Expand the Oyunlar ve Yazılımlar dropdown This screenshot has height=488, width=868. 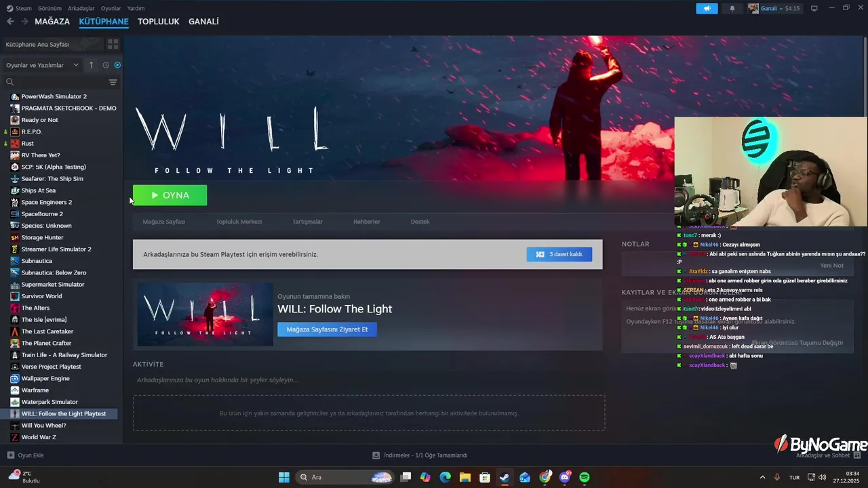coord(43,65)
